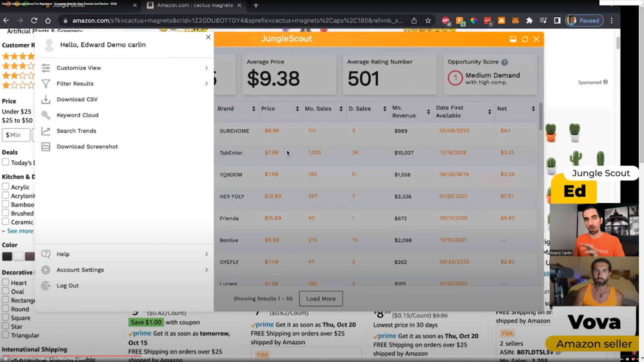Tick the Ceramic material checkbox
644x362 pixels.
click(x=6, y=222)
